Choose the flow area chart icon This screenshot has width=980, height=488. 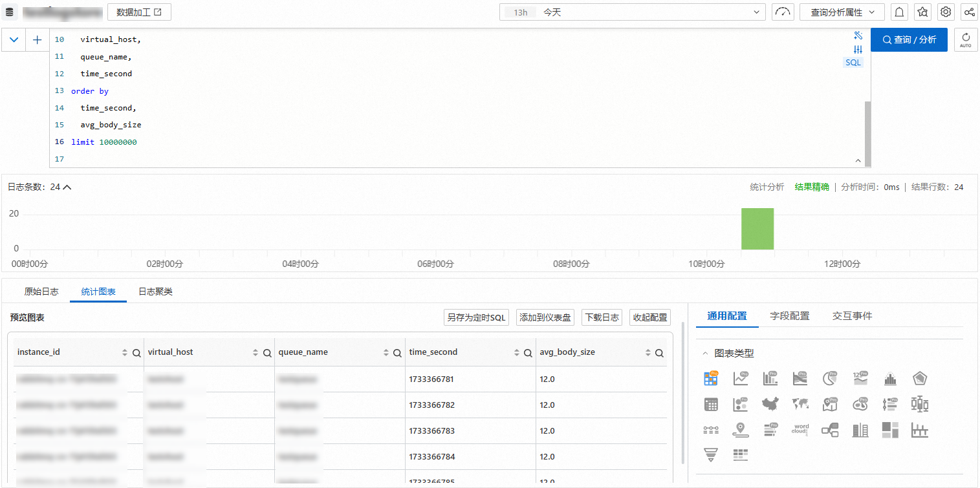pos(800,379)
